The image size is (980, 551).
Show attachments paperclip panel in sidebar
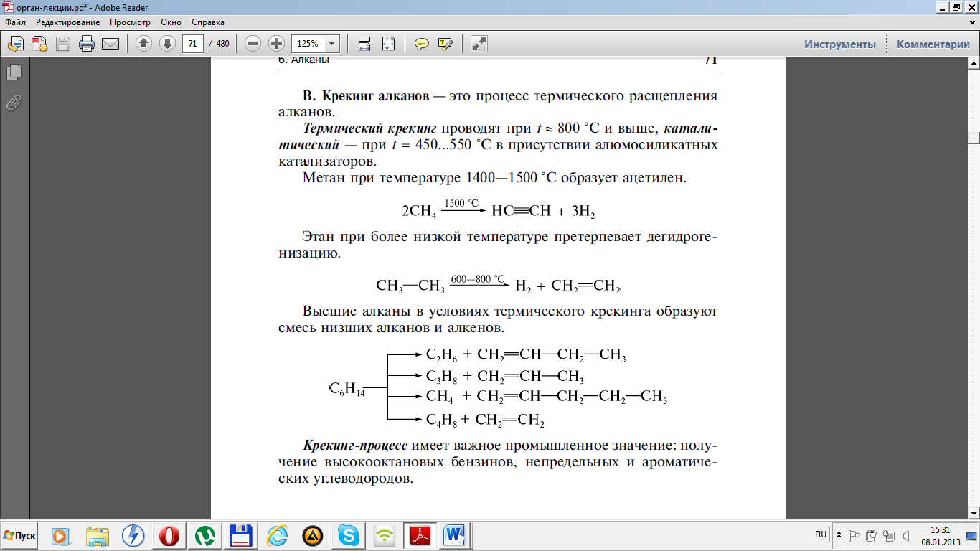click(14, 103)
